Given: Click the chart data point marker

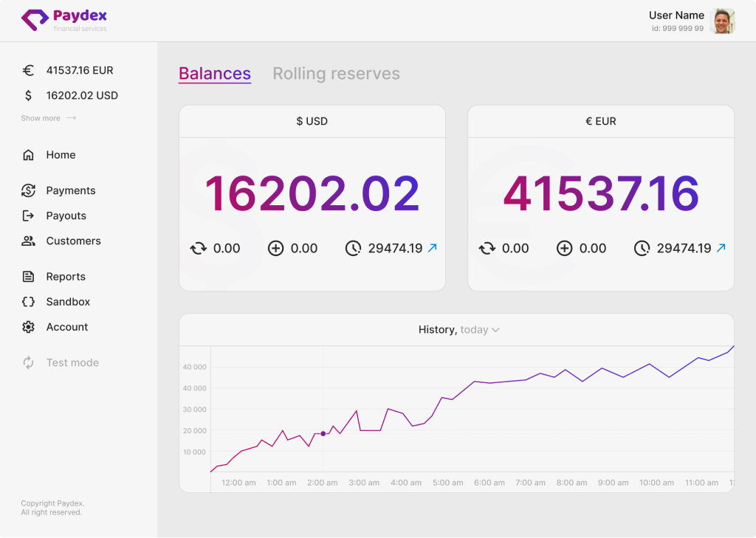Looking at the screenshot, I should (323, 434).
